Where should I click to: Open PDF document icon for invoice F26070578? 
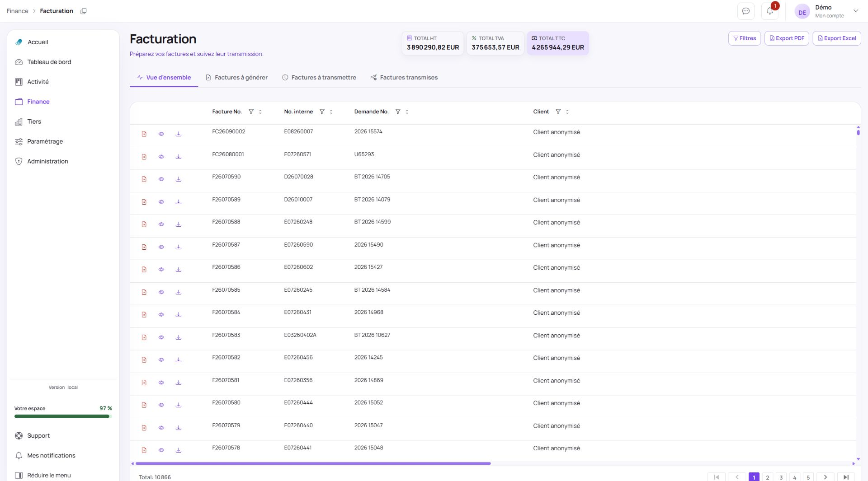[x=144, y=450]
